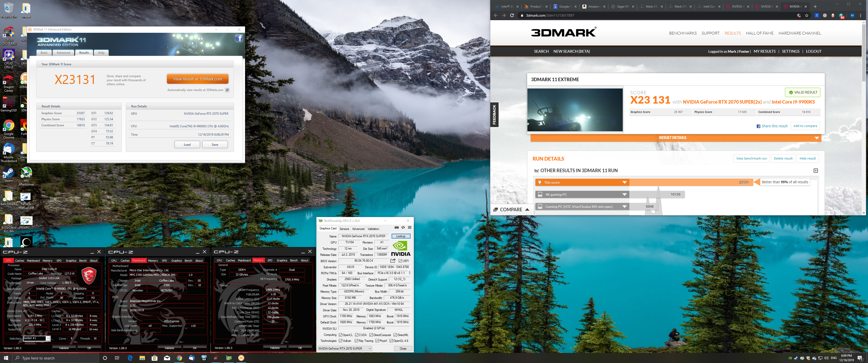Bookmark this page with the star icon
The width and height of the screenshot is (868, 363).
tap(807, 15)
